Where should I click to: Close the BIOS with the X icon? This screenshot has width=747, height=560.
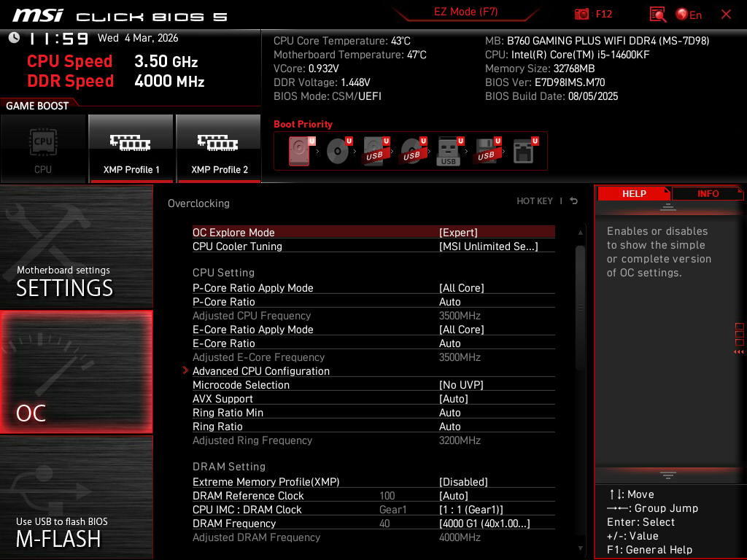pos(726,15)
